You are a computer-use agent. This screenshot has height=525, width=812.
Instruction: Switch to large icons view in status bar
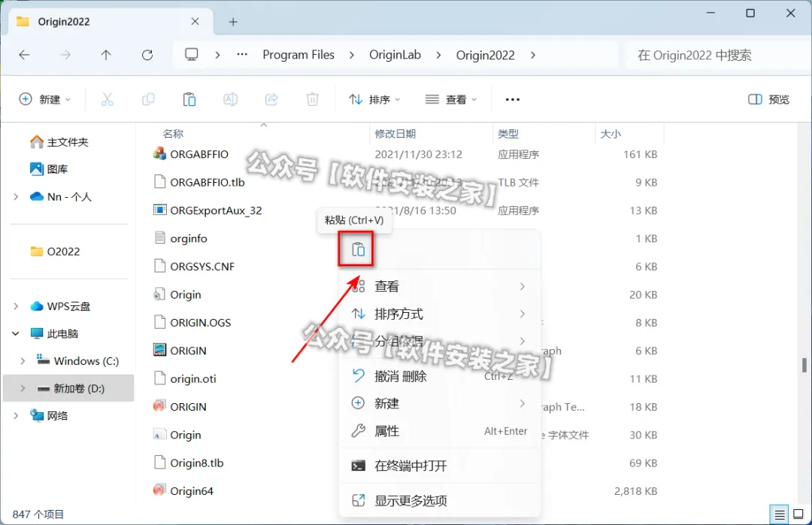[798, 514]
